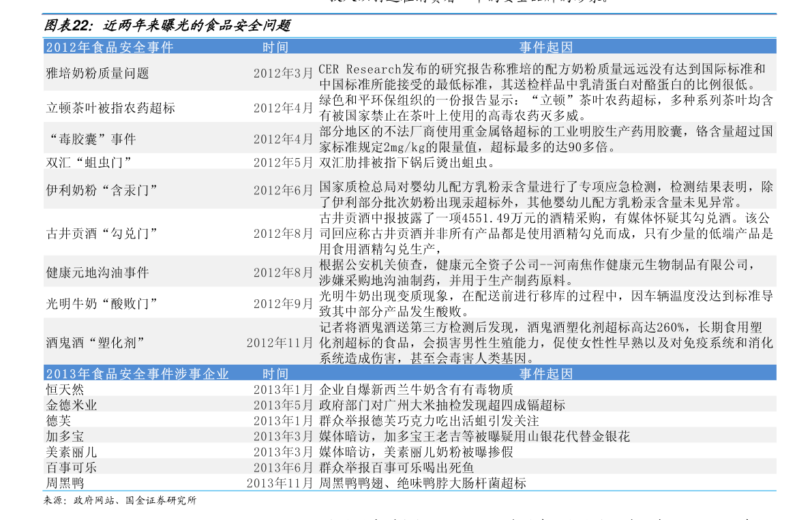Select the event name "雅培奶粉质量问题"
The image size is (812, 520).
(97, 74)
